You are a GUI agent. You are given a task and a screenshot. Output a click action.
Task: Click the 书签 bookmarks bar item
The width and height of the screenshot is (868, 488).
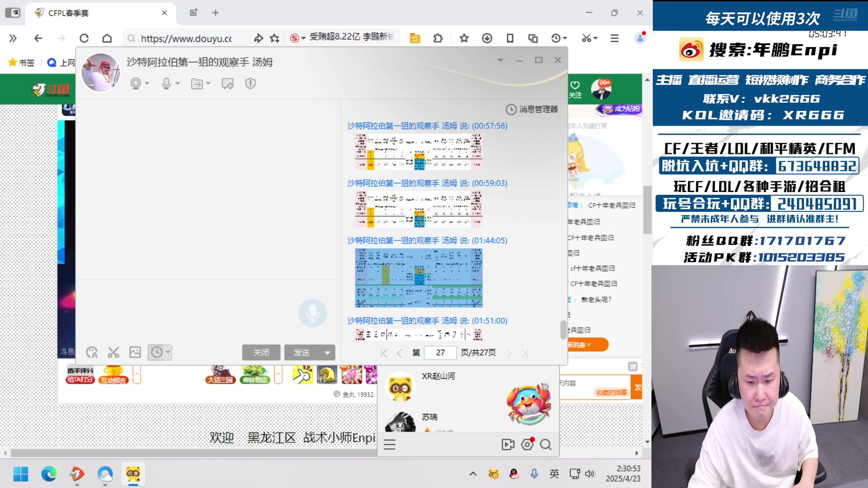pos(21,62)
